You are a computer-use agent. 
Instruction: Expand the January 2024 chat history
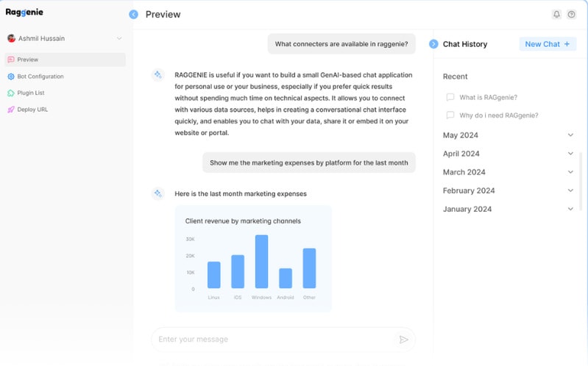[570, 209]
